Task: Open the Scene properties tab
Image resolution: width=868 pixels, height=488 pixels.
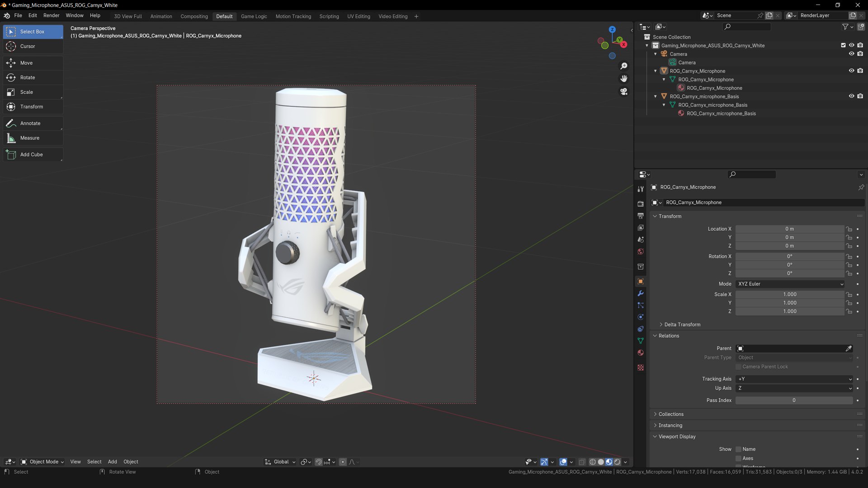Action: click(641, 239)
